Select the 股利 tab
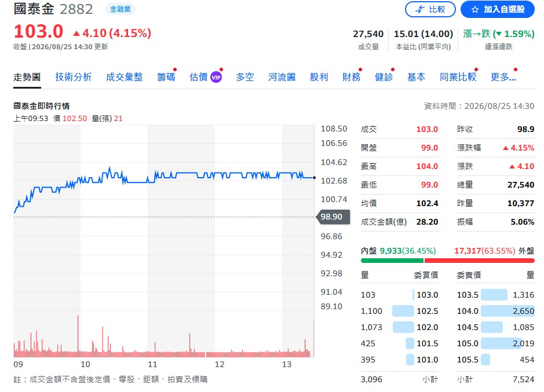The height and width of the screenshot is (392, 544). click(319, 77)
